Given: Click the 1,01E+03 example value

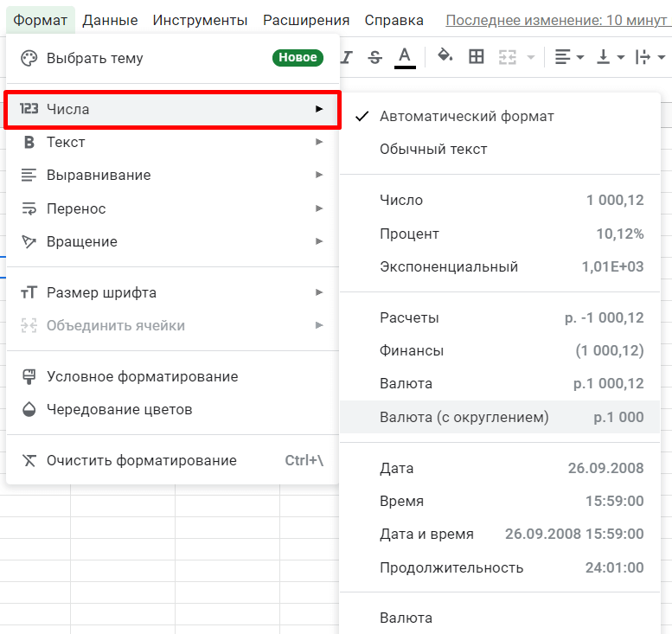Looking at the screenshot, I should 613,266.
